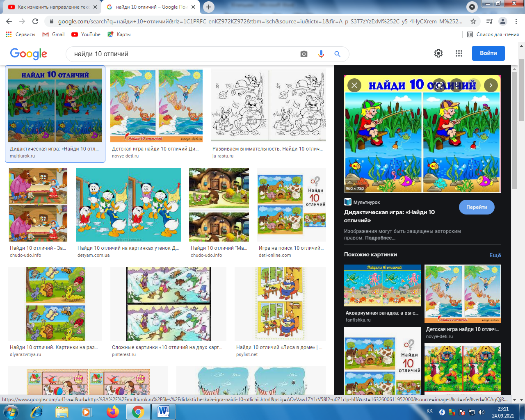Click the browser forward arrow

tap(22, 21)
